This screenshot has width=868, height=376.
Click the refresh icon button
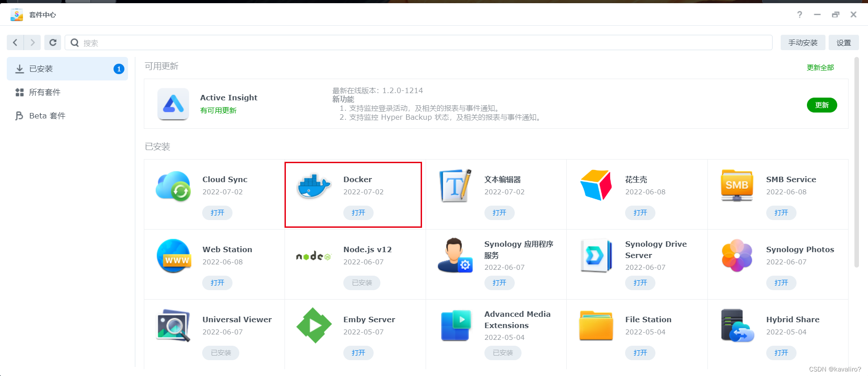(x=53, y=42)
